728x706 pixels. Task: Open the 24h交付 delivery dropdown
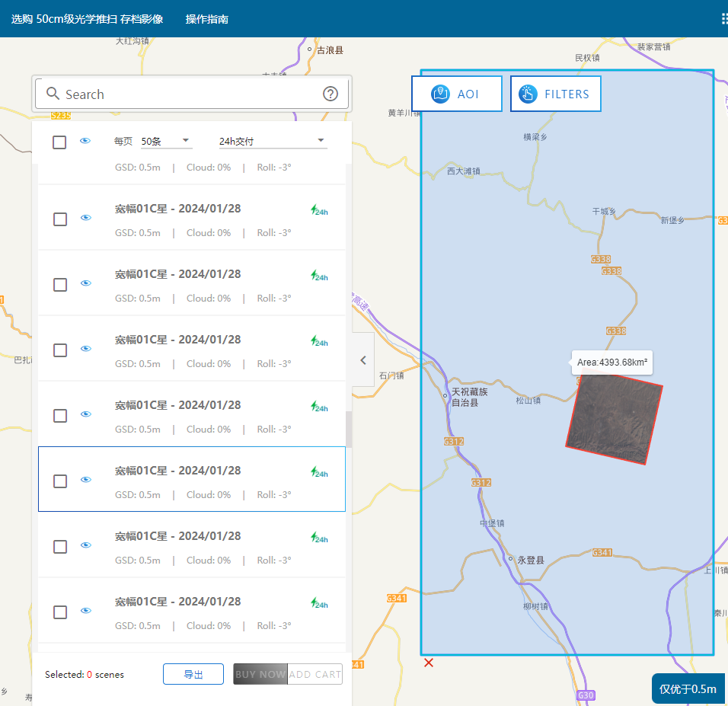[273, 141]
